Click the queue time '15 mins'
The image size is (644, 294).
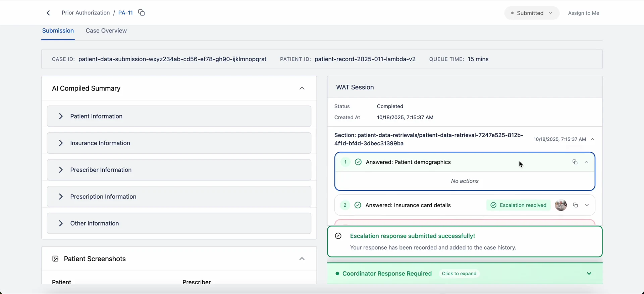click(x=478, y=59)
